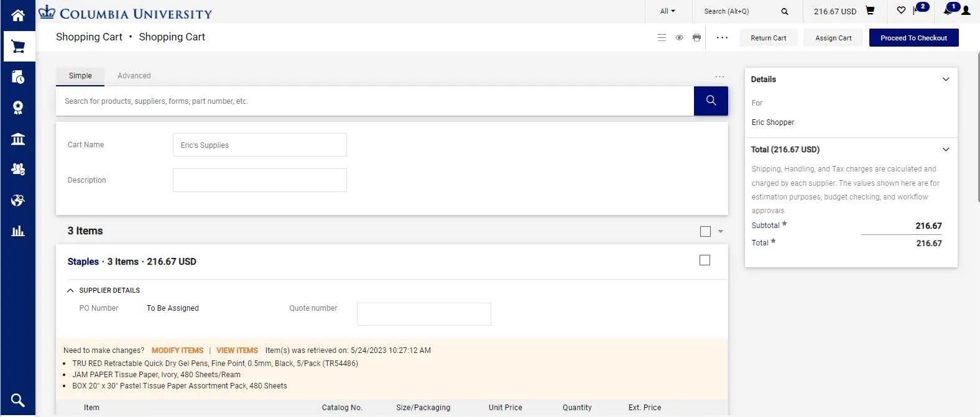
Task: Click Proceed To Checkout
Action: pyautogui.click(x=913, y=38)
